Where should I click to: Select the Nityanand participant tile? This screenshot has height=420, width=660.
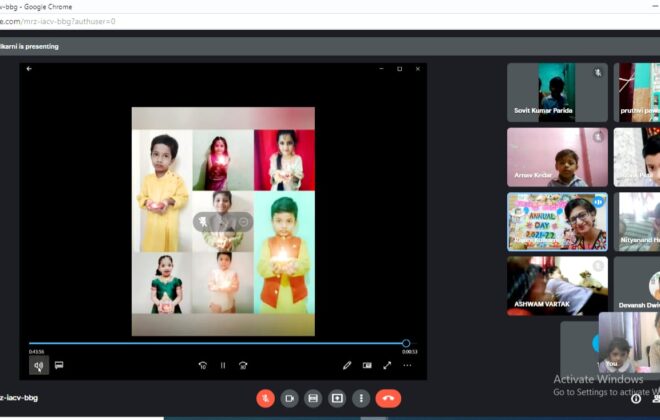tap(637, 222)
